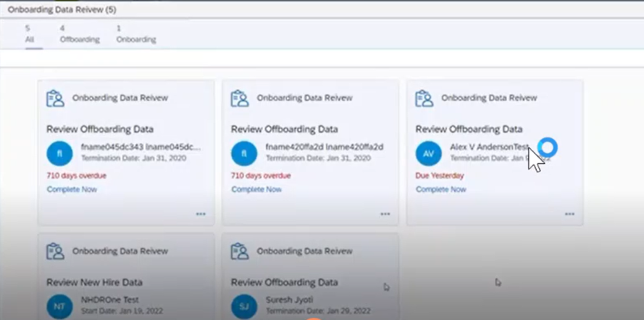Switch to the Offboarding tab

(x=80, y=34)
